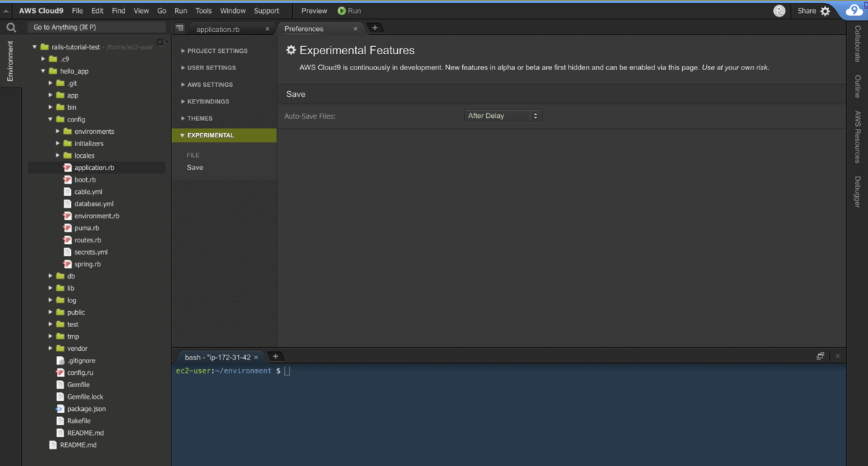Click the tab list icon beside application.rb tab
This screenshot has width=868, height=466.
[x=179, y=28]
